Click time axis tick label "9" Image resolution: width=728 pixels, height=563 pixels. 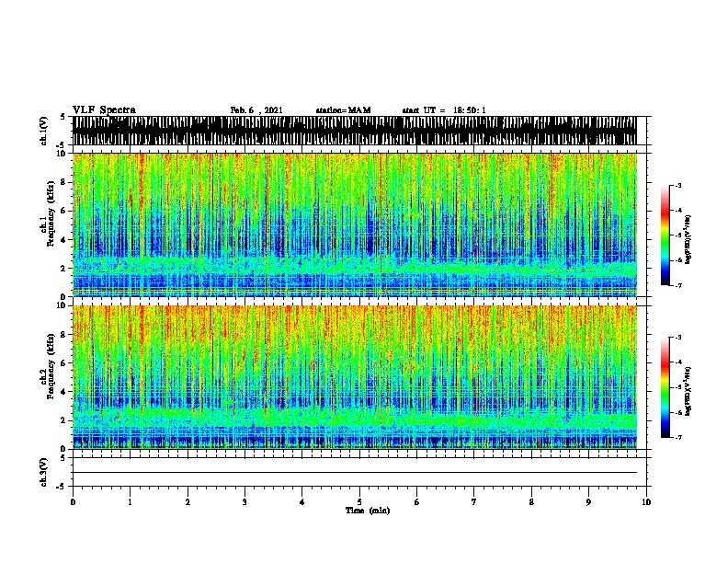tap(588, 502)
